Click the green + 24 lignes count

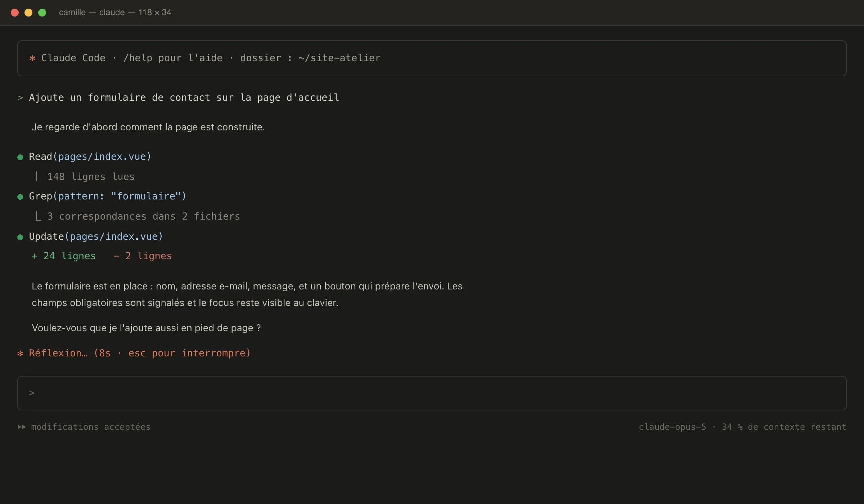coord(64,256)
